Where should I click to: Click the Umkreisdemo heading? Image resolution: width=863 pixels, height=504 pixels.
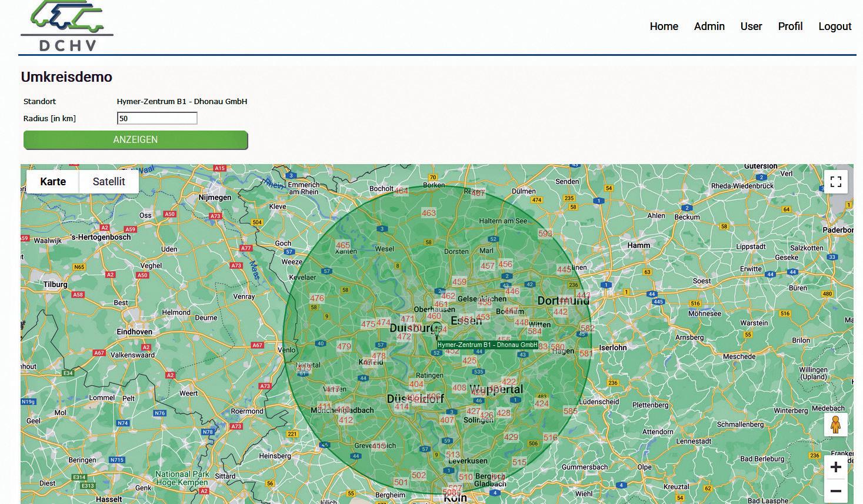click(x=66, y=77)
